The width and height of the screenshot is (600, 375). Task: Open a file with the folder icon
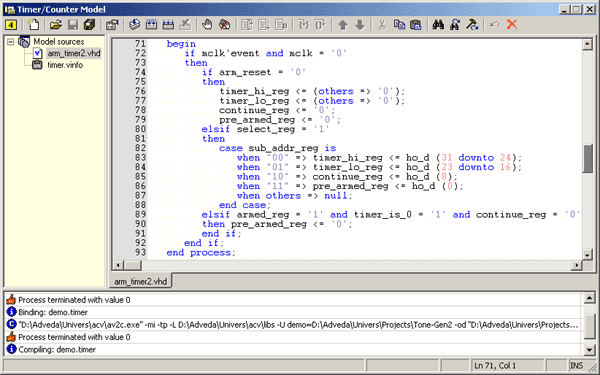tap(55, 25)
